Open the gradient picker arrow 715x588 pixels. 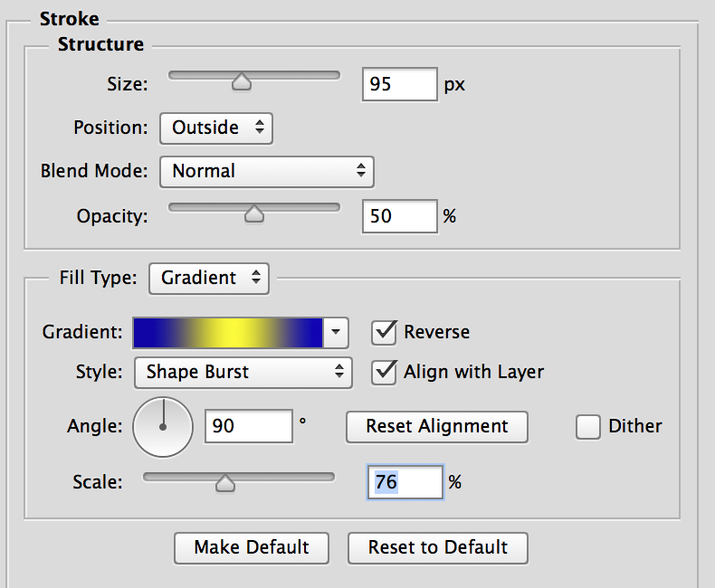336,332
